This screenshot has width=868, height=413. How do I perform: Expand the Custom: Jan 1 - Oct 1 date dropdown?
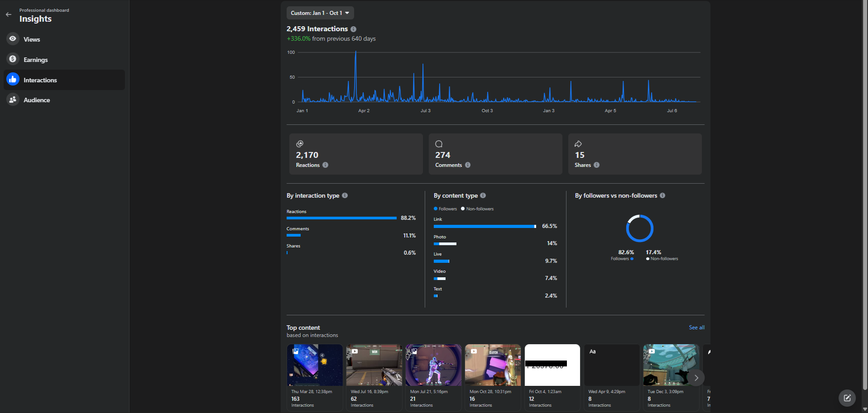tap(320, 13)
